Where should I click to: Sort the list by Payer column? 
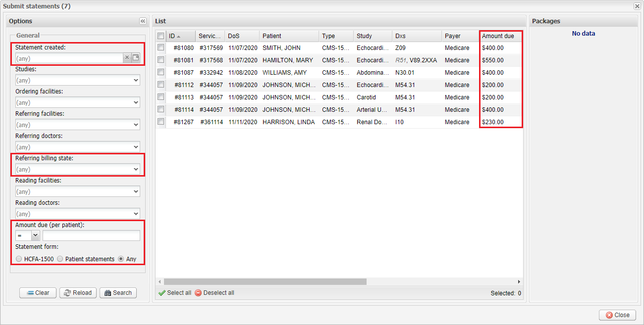(x=460, y=36)
